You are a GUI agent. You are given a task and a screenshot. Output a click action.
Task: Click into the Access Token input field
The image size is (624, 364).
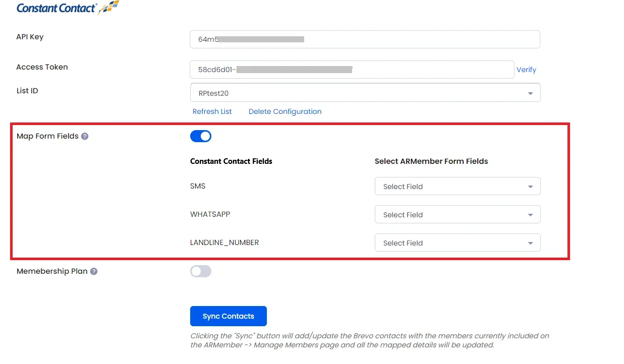coord(352,70)
